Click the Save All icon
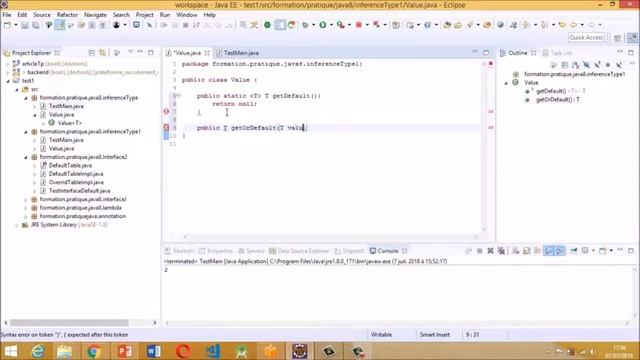Viewport: 640px width, 360px height. (36, 25)
